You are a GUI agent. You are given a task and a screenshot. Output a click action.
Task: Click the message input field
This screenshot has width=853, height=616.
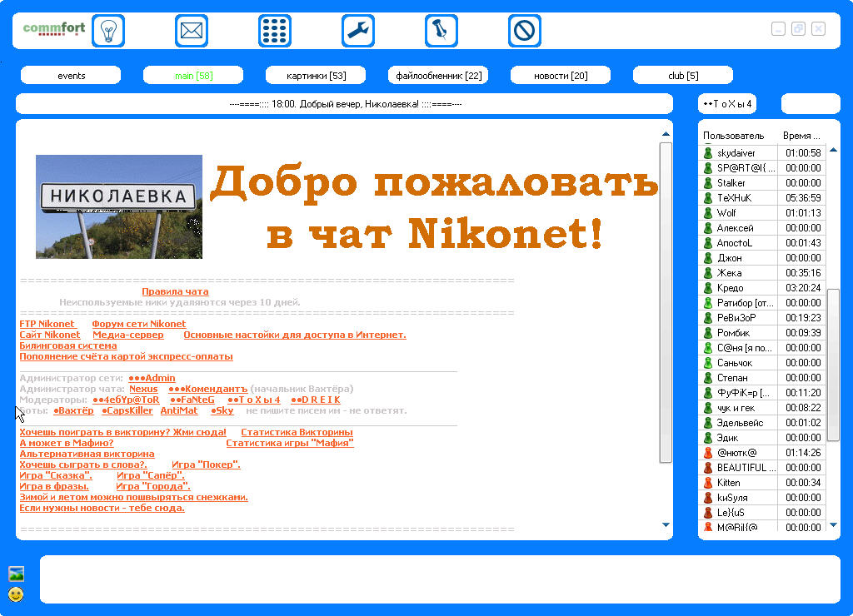(440, 579)
